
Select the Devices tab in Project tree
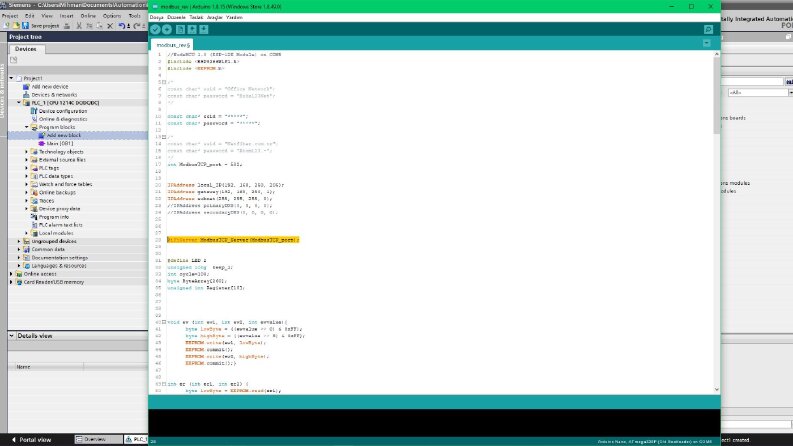coord(25,49)
